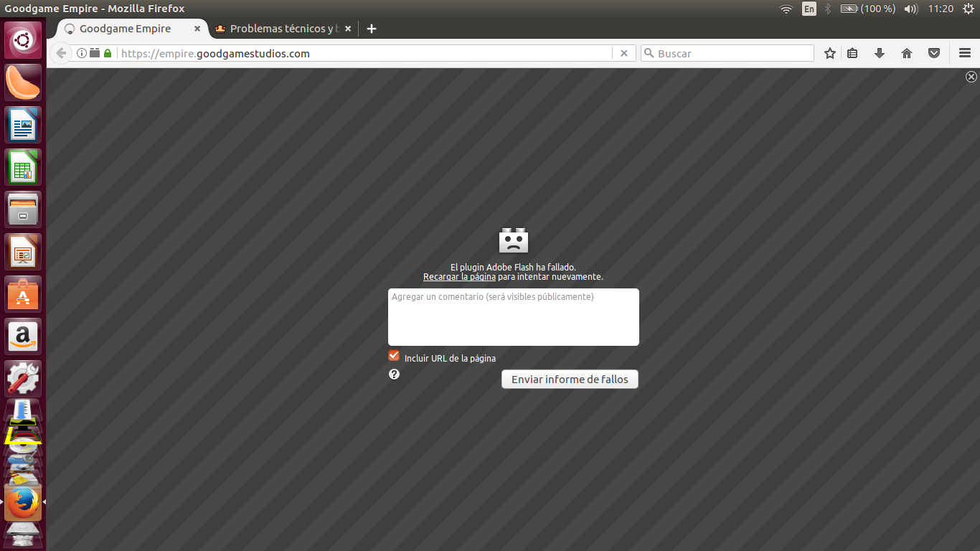Close the Goodgame Empire tab
Screen dimensions: 980x551
(x=197, y=29)
